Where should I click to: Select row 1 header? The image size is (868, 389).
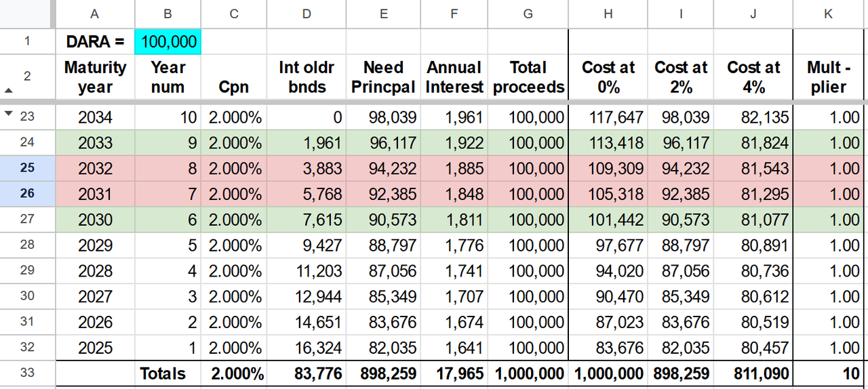point(27,41)
